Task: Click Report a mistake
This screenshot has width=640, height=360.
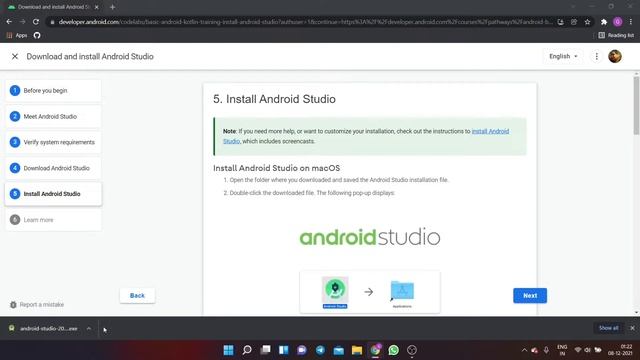Action: pos(37,304)
